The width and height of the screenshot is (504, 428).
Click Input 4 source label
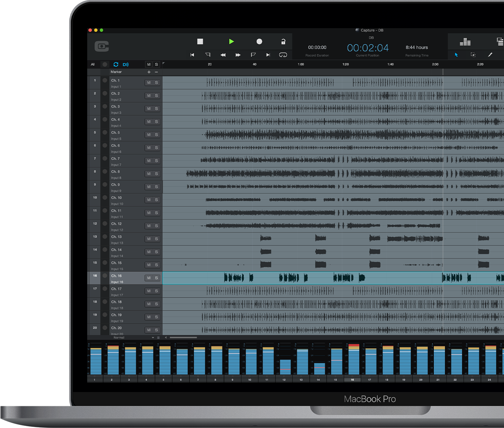[x=116, y=126]
